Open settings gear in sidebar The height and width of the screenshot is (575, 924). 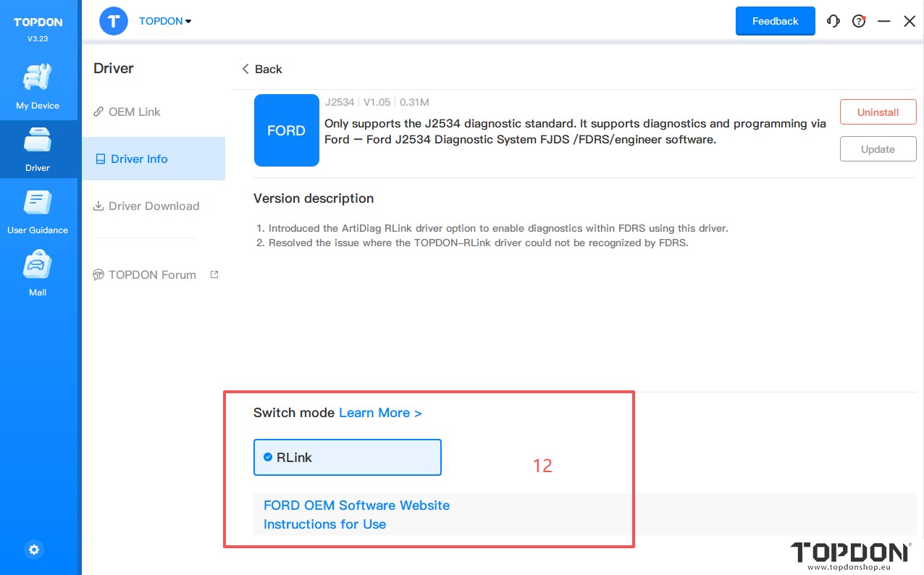coord(34,550)
